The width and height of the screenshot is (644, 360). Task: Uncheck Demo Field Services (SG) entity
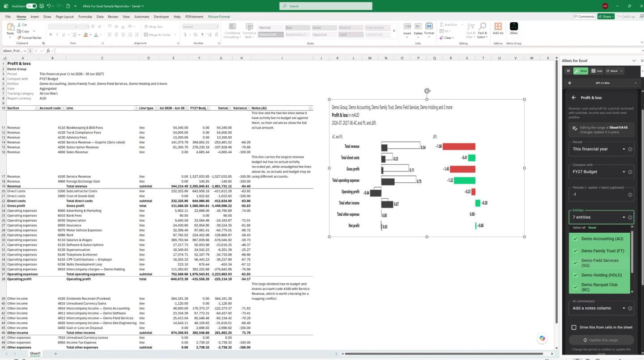(x=575, y=263)
